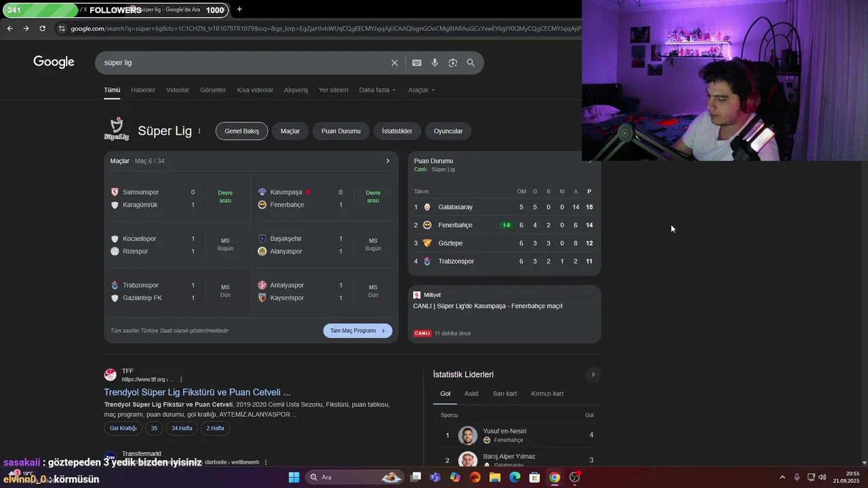Open Microsoft Store from the taskbar

coord(534,477)
